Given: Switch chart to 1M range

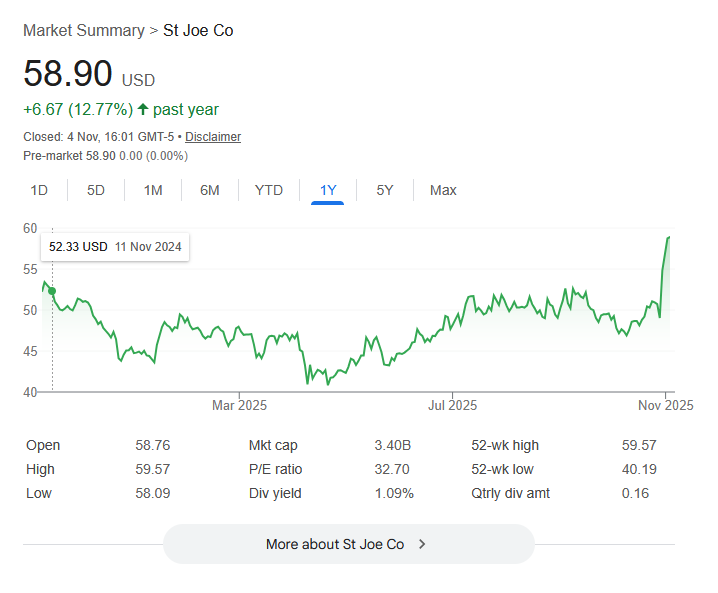Looking at the screenshot, I should 153,190.
